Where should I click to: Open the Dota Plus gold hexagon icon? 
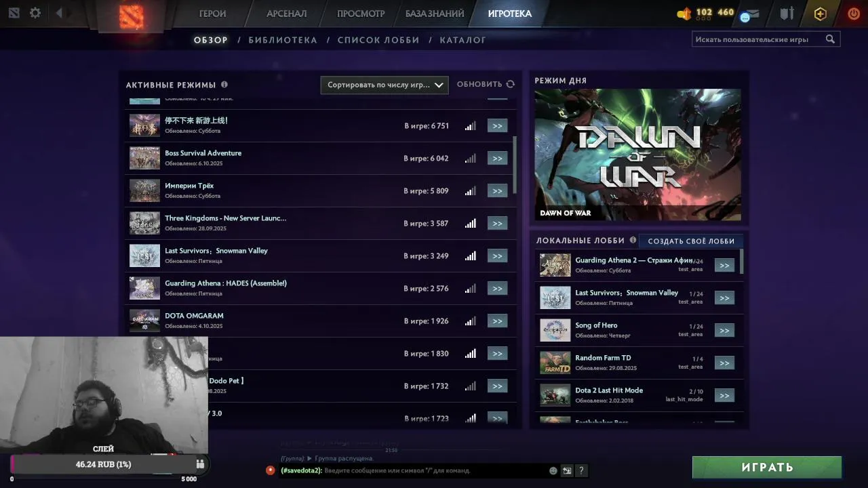point(821,14)
